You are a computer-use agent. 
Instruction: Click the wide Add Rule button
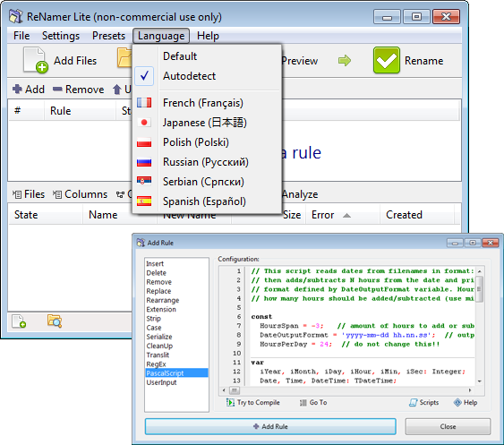coord(270,426)
